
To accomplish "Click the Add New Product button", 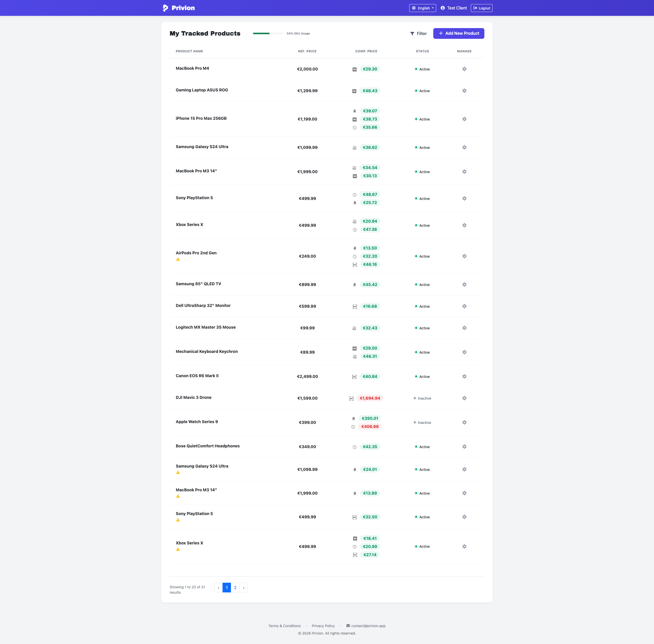I will coord(459,33).
